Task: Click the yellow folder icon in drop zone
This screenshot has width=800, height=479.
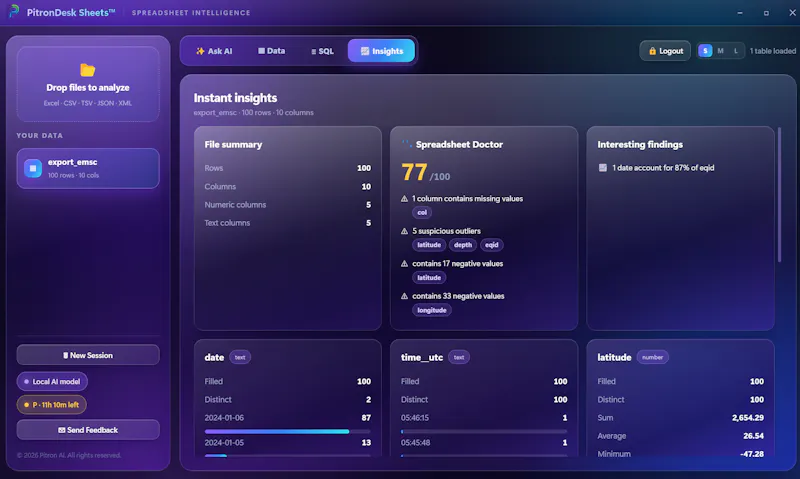Action: click(x=88, y=69)
